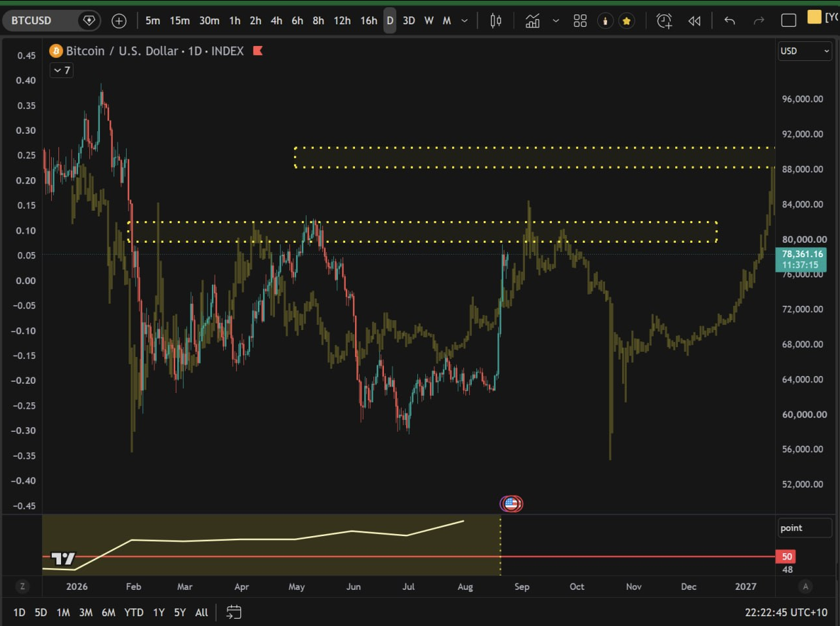Add a symbol with the plus circle icon
Image resolution: width=840 pixels, height=626 pixels.
pyautogui.click(x=119, y=21)
